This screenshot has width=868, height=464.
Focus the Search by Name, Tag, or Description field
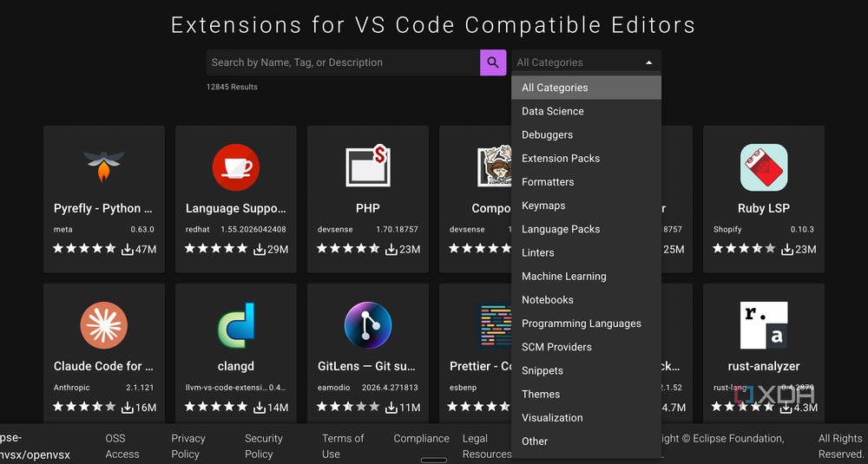343,62
